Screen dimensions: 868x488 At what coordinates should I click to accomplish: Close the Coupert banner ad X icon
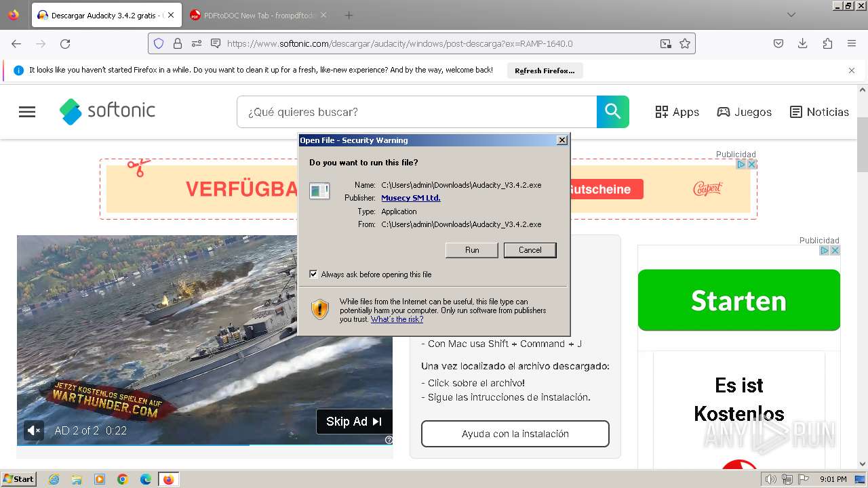coord(751,164)
